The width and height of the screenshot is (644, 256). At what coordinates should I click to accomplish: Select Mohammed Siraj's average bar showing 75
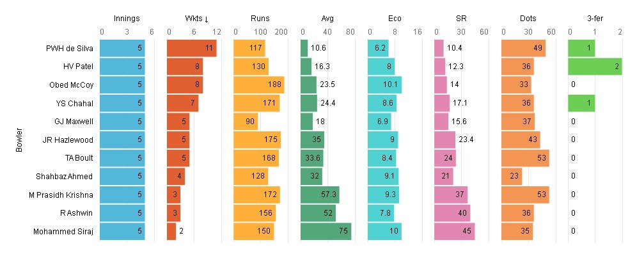click(x=326, y=231)
